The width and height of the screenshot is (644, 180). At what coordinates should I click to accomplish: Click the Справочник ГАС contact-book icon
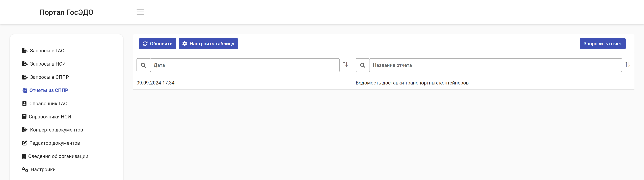pos(24,103)
